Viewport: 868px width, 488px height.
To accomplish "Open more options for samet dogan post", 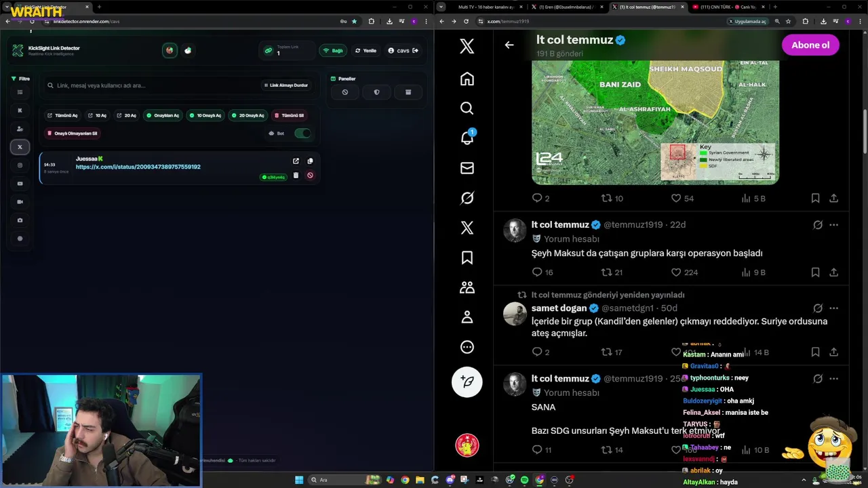I will (834, 308).
